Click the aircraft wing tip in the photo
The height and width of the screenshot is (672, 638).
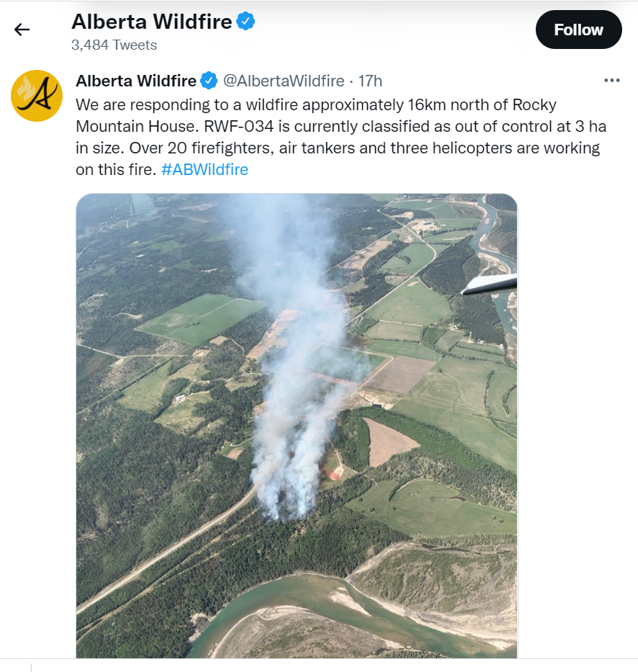point(490,284)
